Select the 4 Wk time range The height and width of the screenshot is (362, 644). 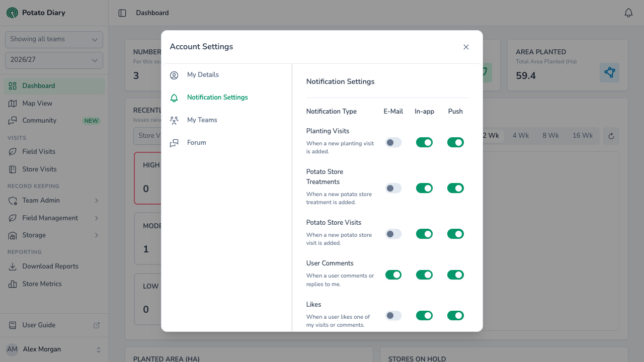pos(521,136)
